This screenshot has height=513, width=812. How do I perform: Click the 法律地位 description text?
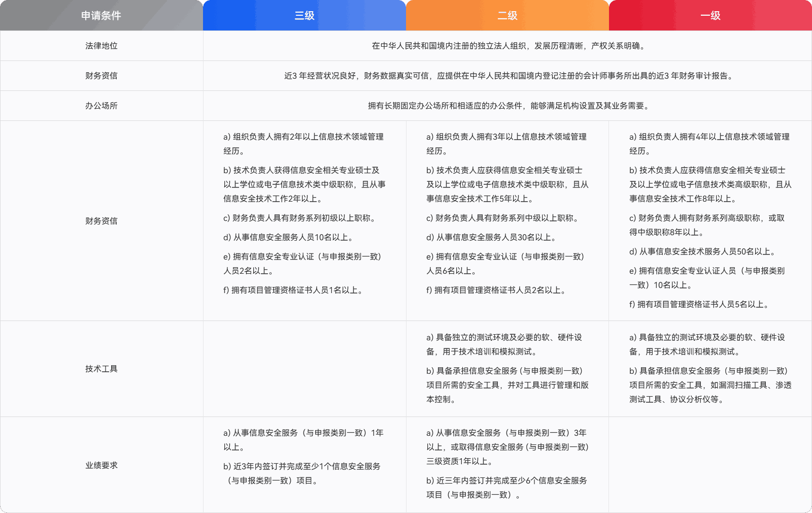(507, 45)
